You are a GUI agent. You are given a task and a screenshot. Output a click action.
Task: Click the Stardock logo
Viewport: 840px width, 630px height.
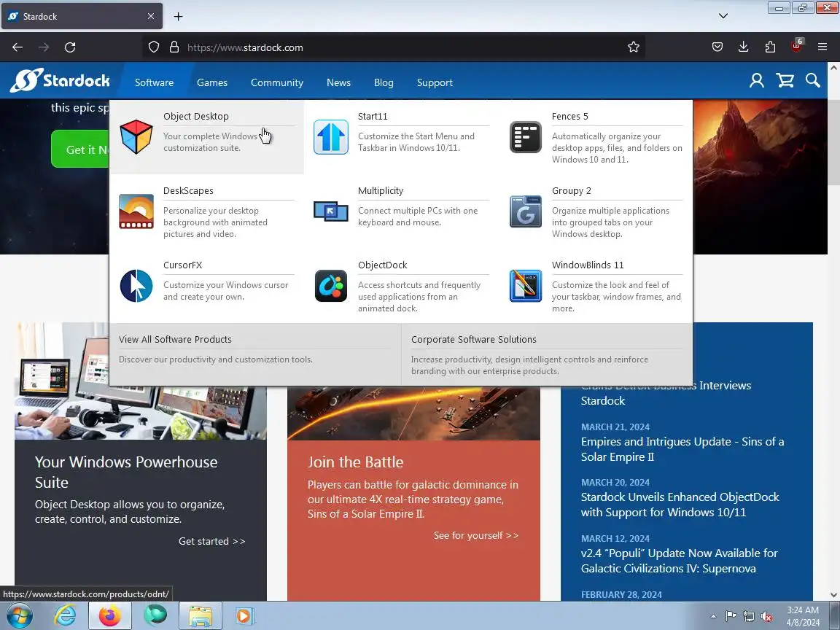(x=60, y=81)
